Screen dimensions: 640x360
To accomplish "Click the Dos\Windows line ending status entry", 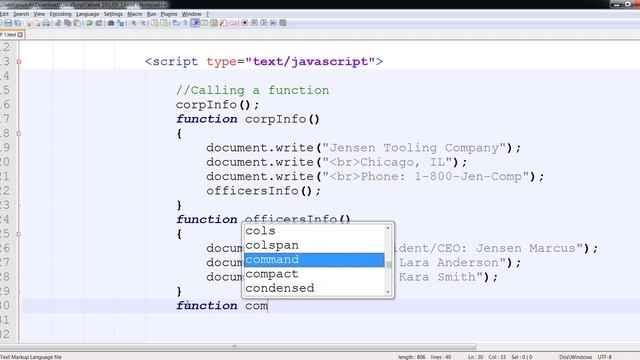I will [576, 357].
